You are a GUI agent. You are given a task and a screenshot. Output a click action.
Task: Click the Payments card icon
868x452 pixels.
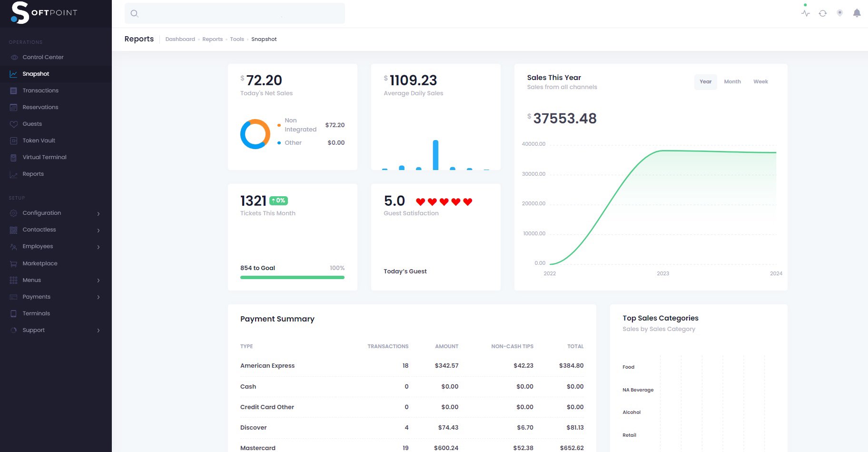tap(14, 297)
